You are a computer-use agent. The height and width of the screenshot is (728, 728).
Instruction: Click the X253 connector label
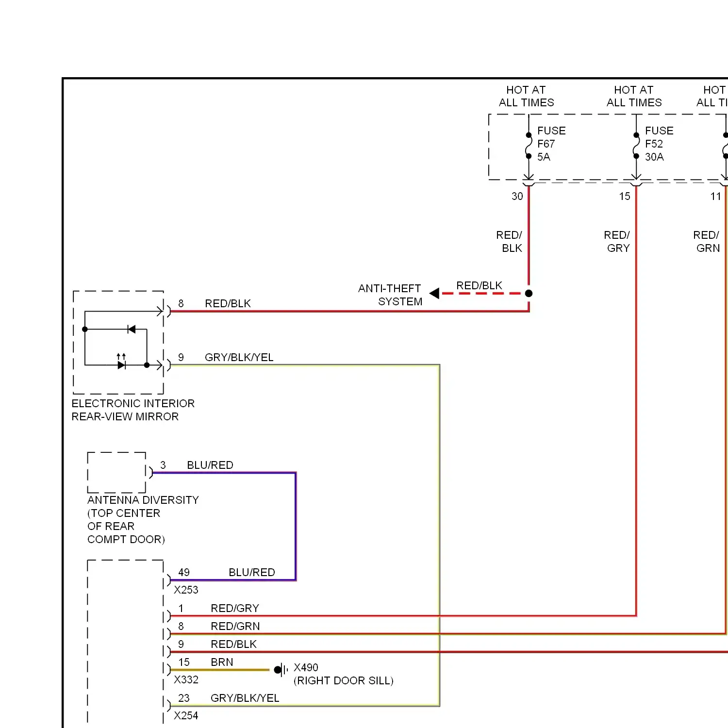tap(186, 590)
